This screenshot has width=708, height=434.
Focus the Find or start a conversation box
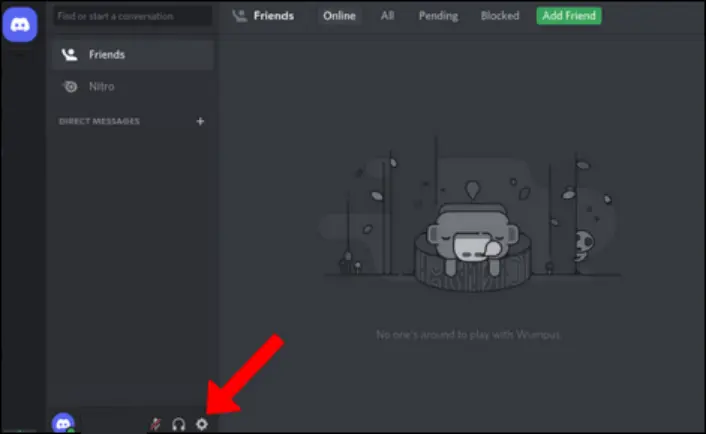click(133, 16)
